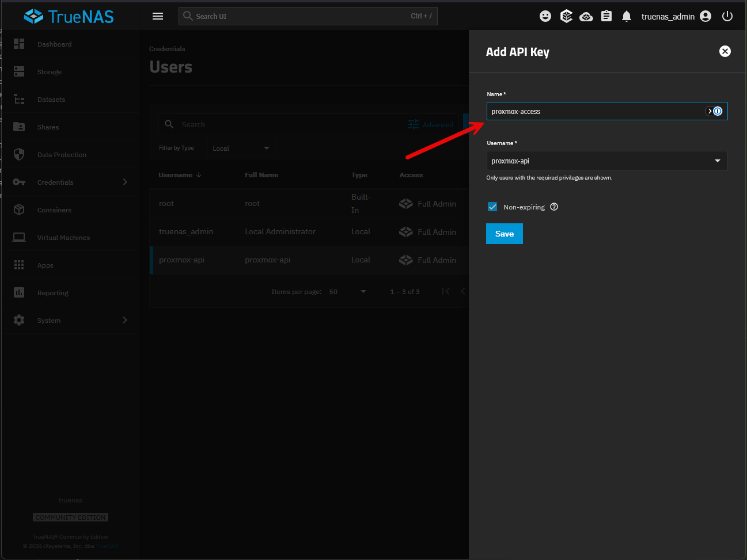Go to the first page of users
Screen dimensions: 747x560
(446, 291)
